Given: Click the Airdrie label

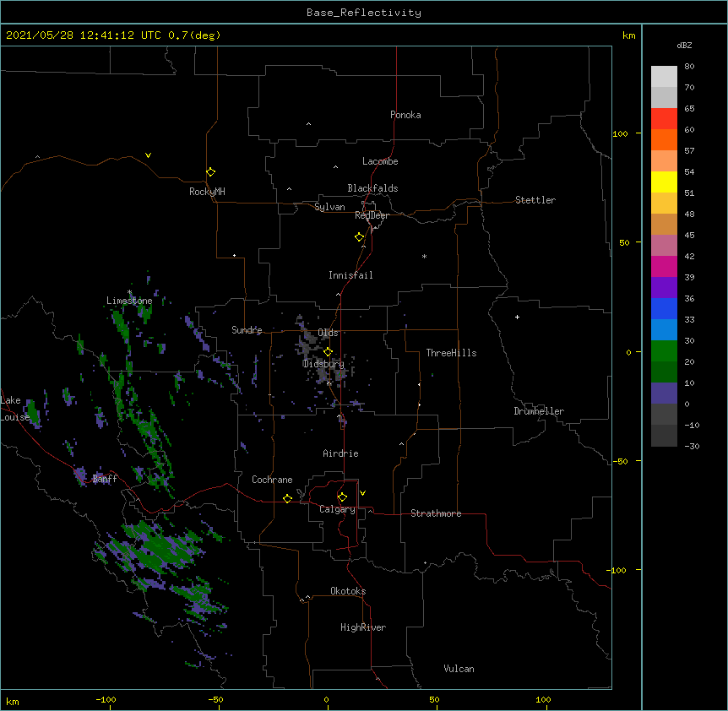Looking at the screenshot, I should tap(340, 453).
